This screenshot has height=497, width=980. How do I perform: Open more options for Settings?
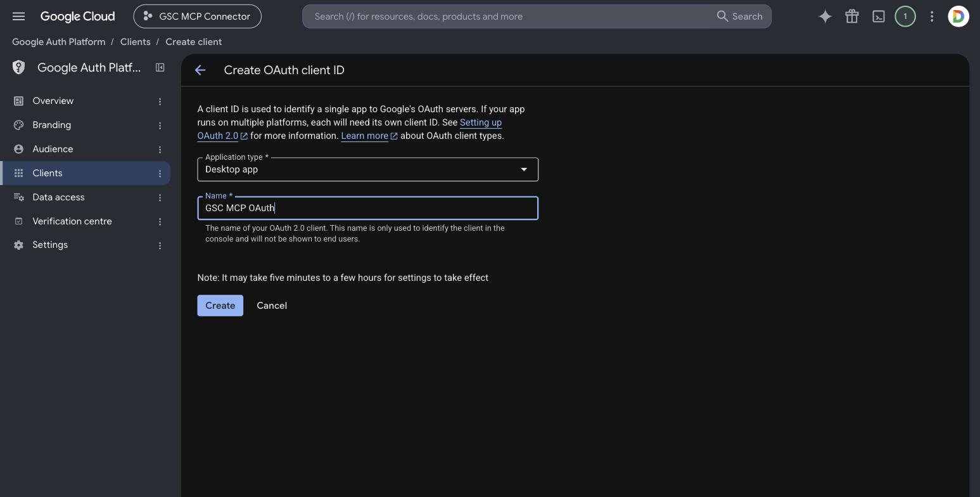(x=160, y=245)
